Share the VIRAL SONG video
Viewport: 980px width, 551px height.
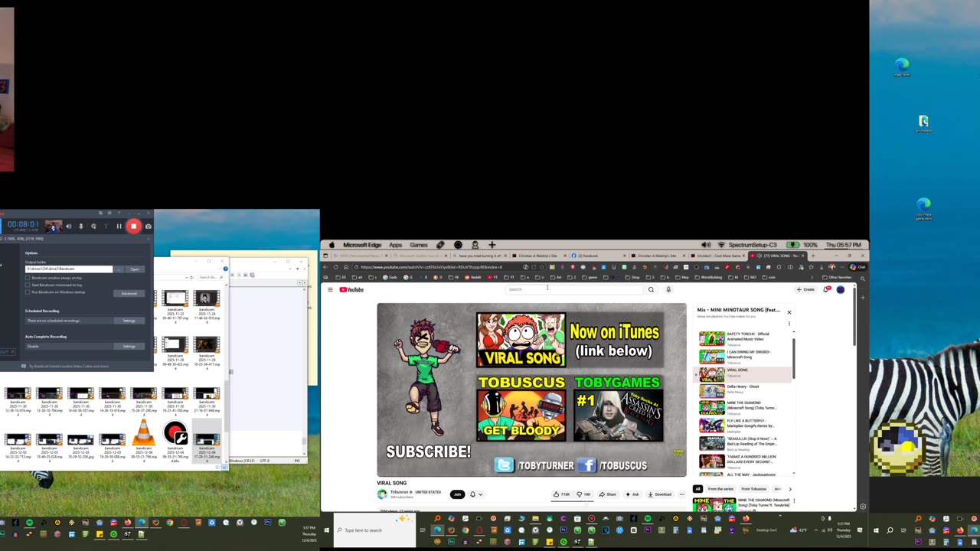[x=608, y=494]
